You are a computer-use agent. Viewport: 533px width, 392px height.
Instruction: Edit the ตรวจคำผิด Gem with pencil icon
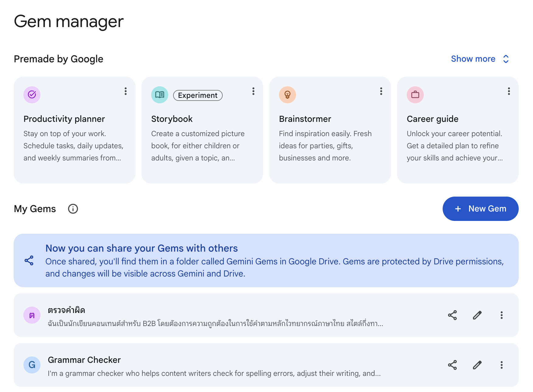coord(477,315)
